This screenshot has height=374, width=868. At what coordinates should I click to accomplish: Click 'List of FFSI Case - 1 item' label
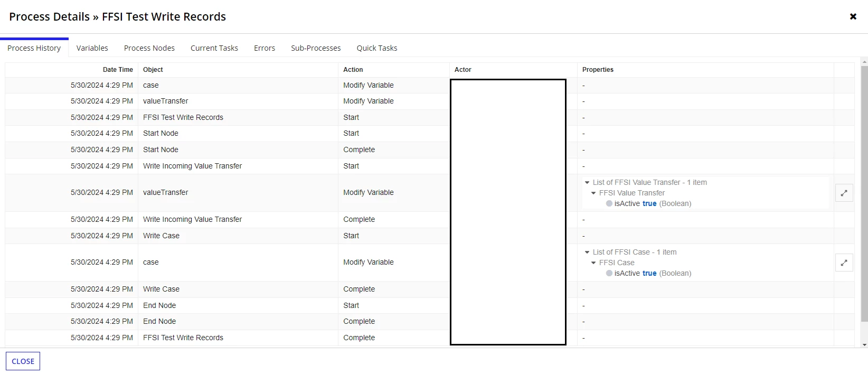(x=635, y=252)
